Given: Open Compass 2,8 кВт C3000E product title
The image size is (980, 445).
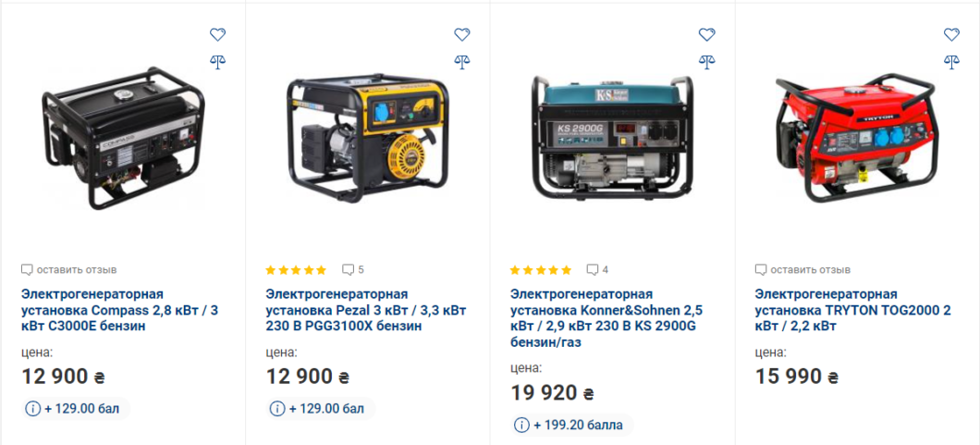Looking at the screenshot, I should pos(119,310).
